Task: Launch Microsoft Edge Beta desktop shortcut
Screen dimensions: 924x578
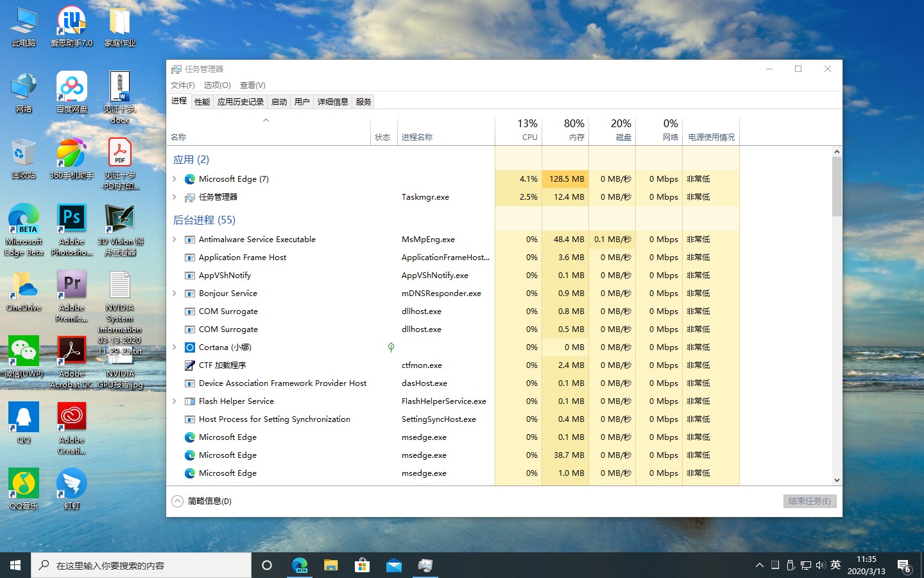Action: (x=24, y=231)
